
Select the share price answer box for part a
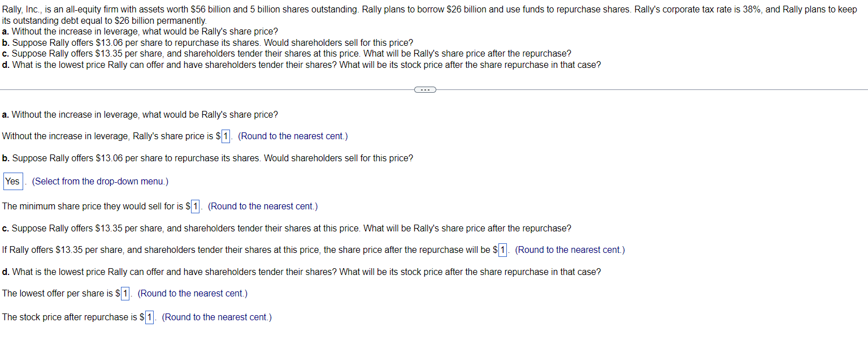[x=226, y=136]
